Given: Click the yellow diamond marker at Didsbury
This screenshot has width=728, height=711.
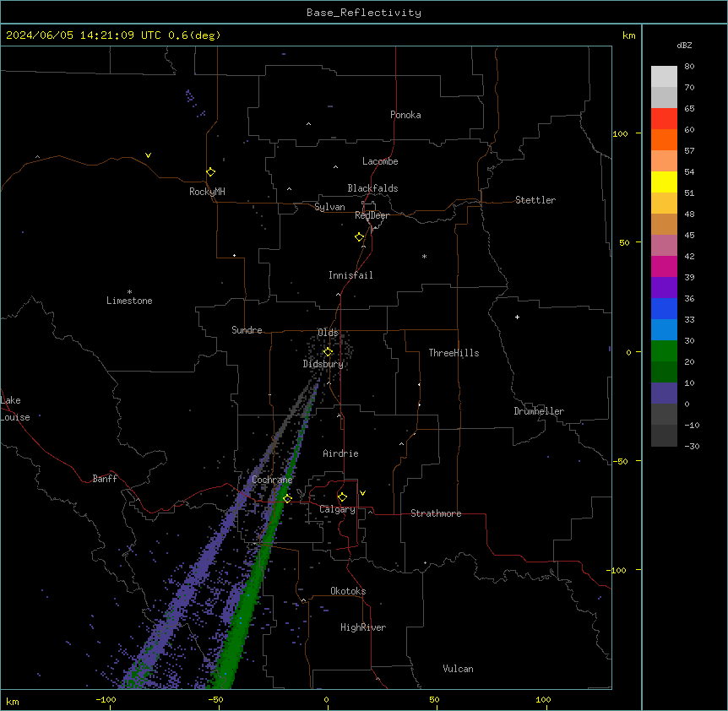Looking at the screenshot, I should (328, 352).
